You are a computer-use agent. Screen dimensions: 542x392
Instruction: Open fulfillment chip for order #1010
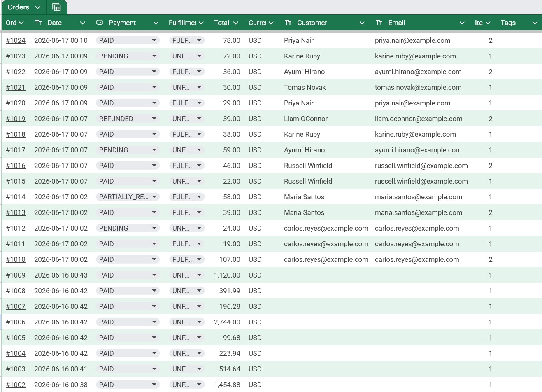pos(187,259)
